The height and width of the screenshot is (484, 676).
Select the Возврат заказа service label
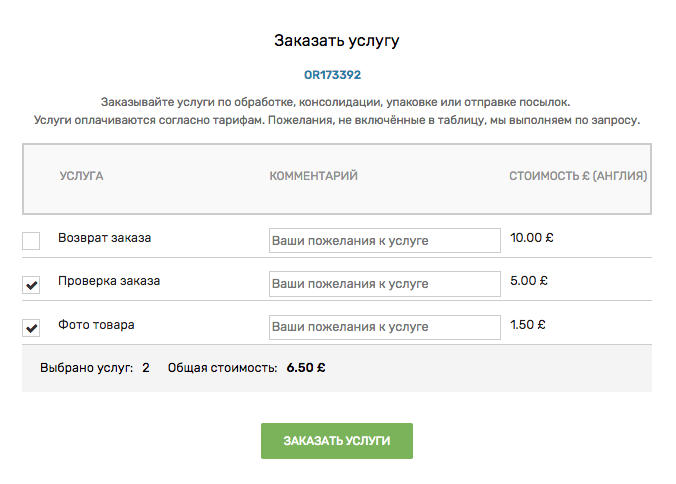[105, 238]
